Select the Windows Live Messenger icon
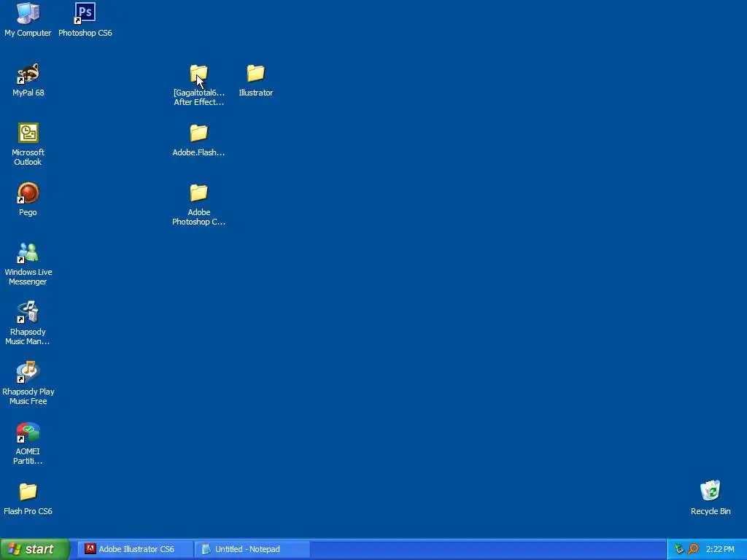This screenshot has width=747, height=560. point(28,253)
